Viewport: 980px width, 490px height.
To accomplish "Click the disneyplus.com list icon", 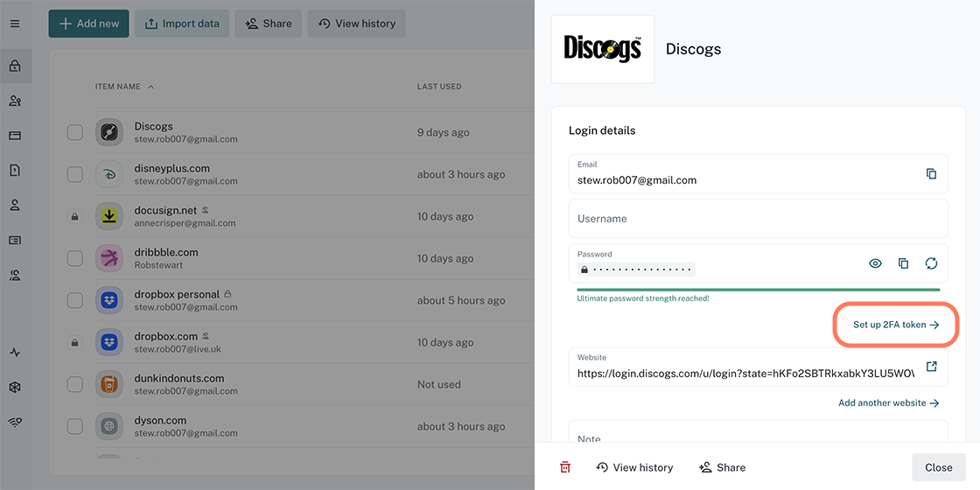I will (109, 174).
